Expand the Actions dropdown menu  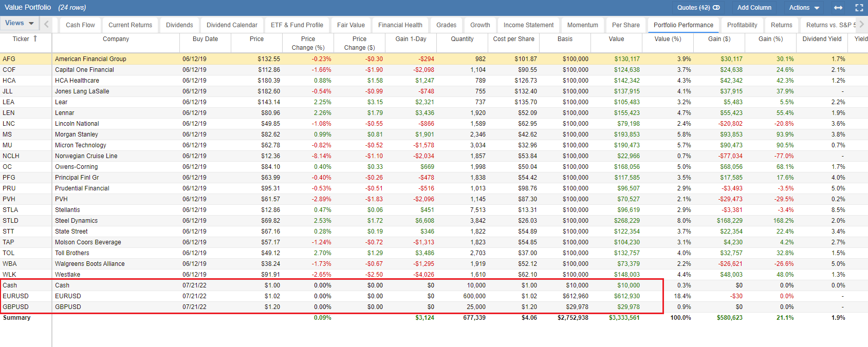pos(804,8)
